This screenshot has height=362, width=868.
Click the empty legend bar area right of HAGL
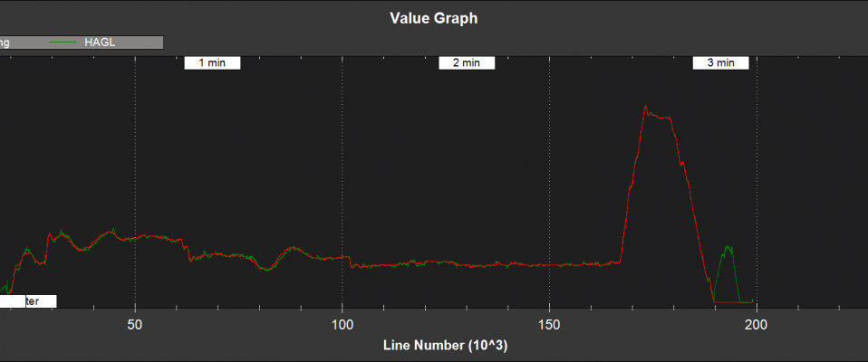coord(136,42)
